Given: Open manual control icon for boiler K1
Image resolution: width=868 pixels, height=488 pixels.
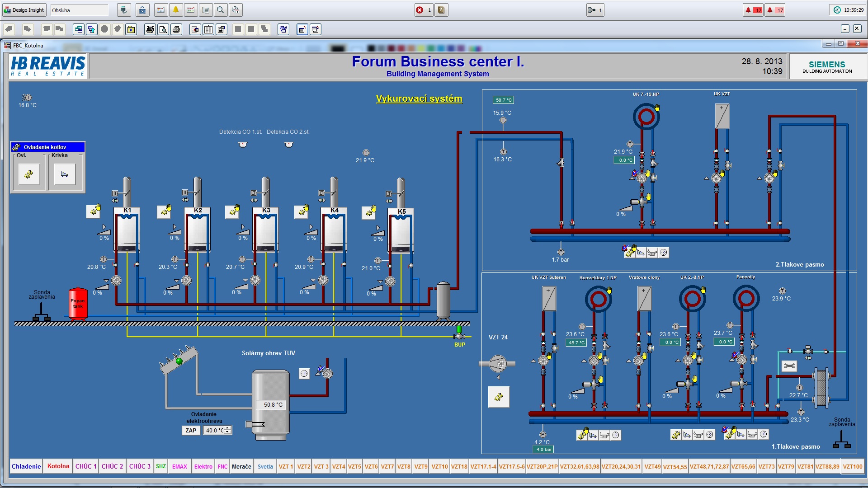Looking at the screenshot, I should click(94, 211).
